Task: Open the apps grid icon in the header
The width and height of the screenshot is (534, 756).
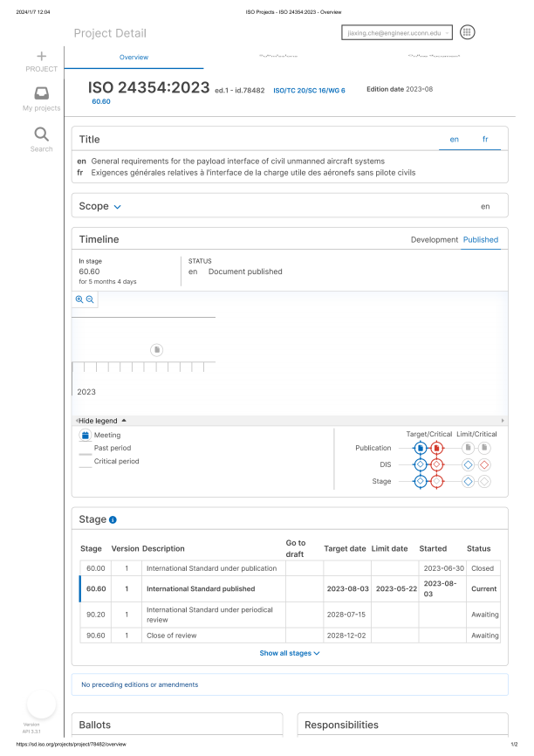Action: tap(467, 32)
